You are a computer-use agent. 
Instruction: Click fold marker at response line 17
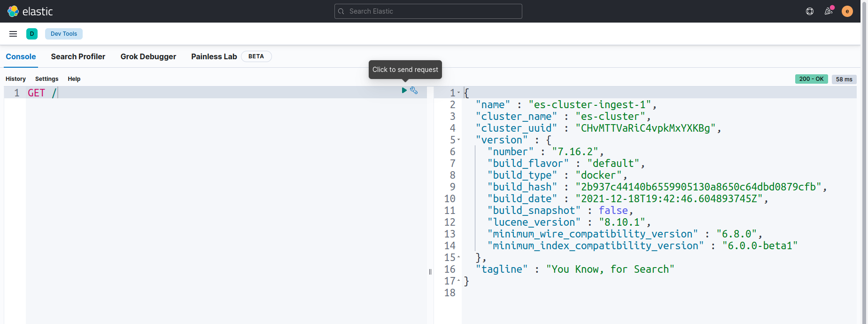tap(459, 281)
